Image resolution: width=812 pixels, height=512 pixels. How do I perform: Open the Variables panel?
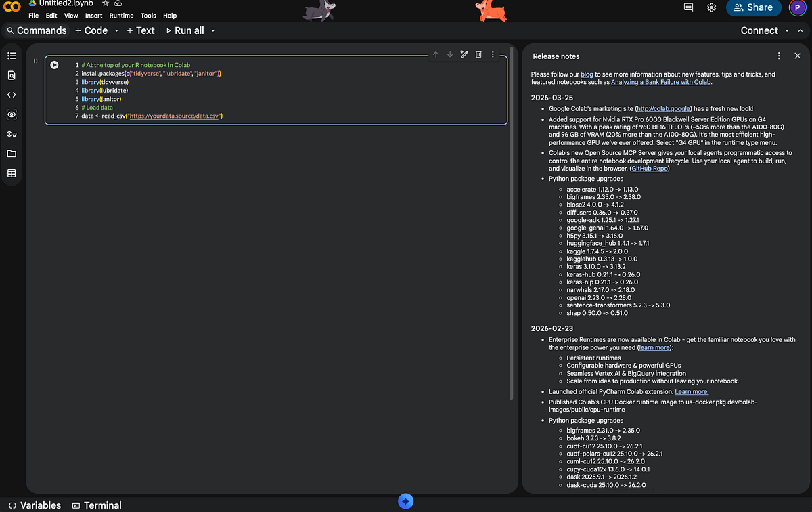pos(35,505)
